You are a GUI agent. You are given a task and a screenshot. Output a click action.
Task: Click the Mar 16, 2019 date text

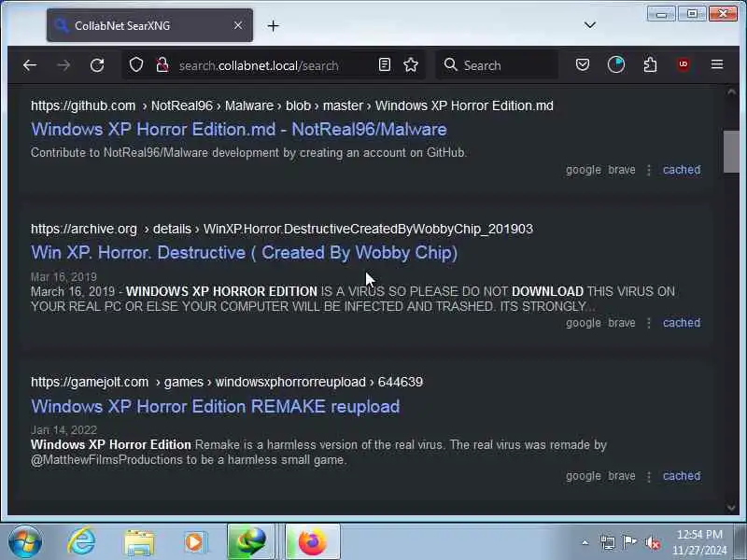point(63,276)
